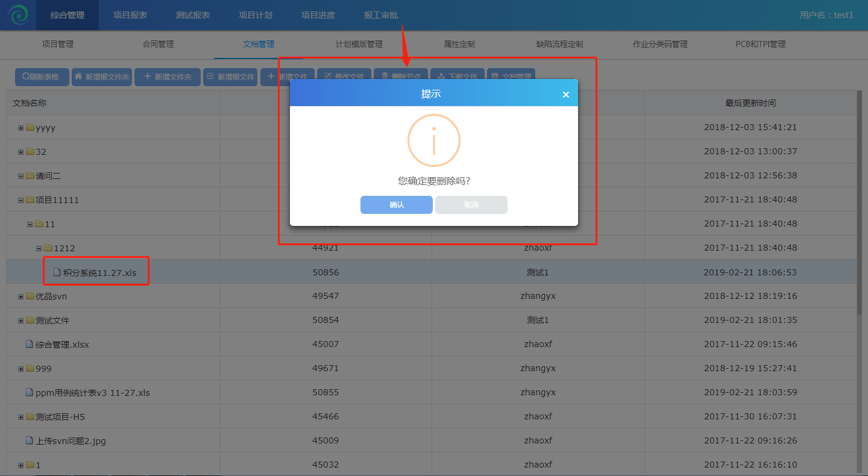
Task: Collapse the 项目11111 folder node
Action: (20, 200)
